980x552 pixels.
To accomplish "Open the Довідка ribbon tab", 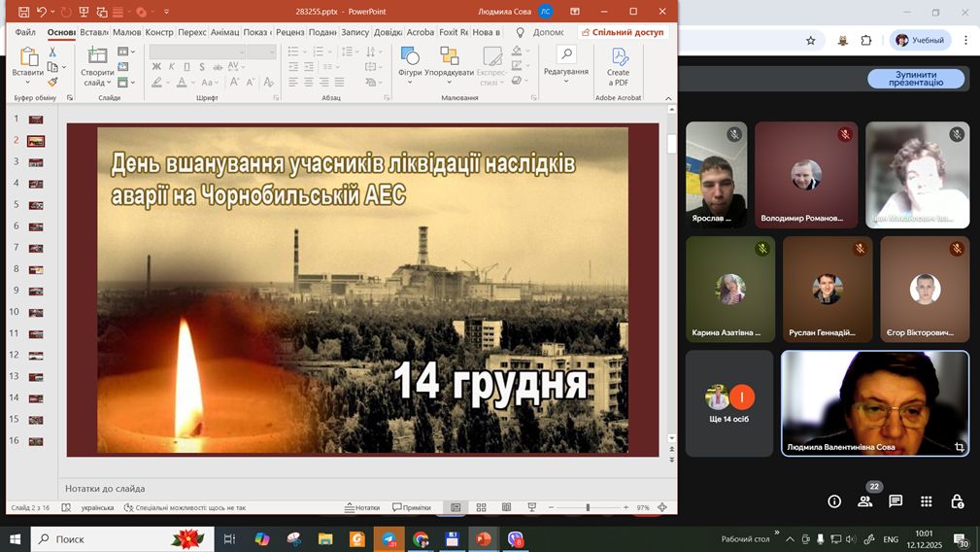I will tap(388, 32).
